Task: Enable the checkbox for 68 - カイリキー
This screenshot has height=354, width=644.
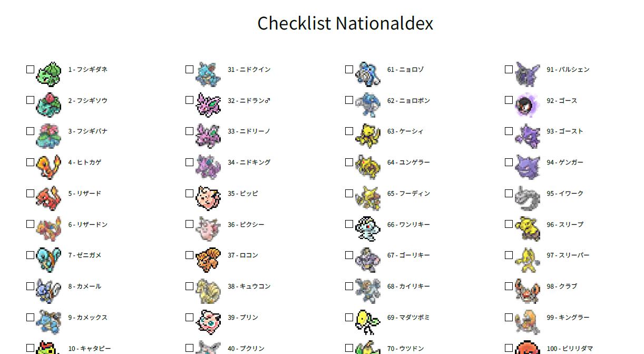Action: (349, 286)
